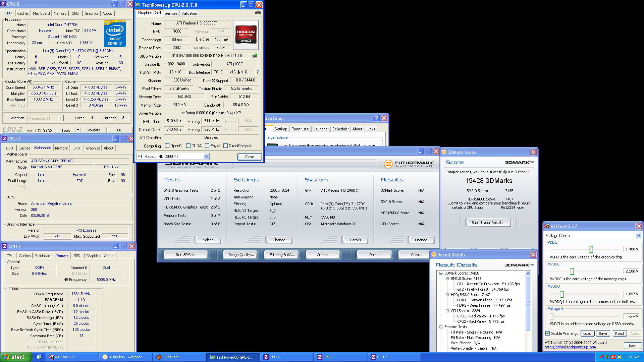Image resolution: width=644 pixels, height=362 pixels.
Task: Click the Validate button in CPU-Z
Action: pyautogui.click(x=94, y=130)
